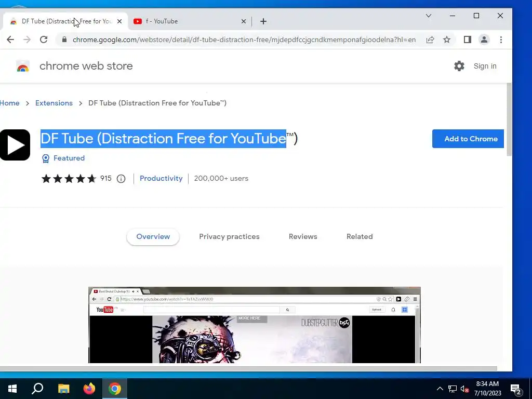Open Chrome Web Store settings gear
The width and height of the screenshot is (532, 399).
pyautogui.click(x=459, y=66)
